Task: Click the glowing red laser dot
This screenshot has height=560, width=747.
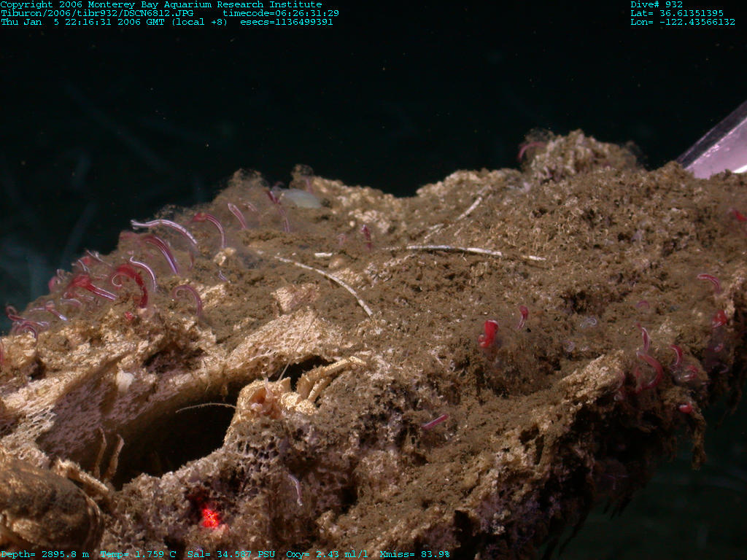Action: point(210,518)
